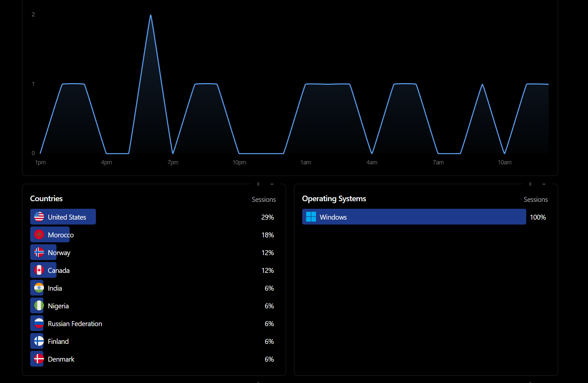Click Sessions header in Operating Systems

pyautogui.click(x=535, y=200)
